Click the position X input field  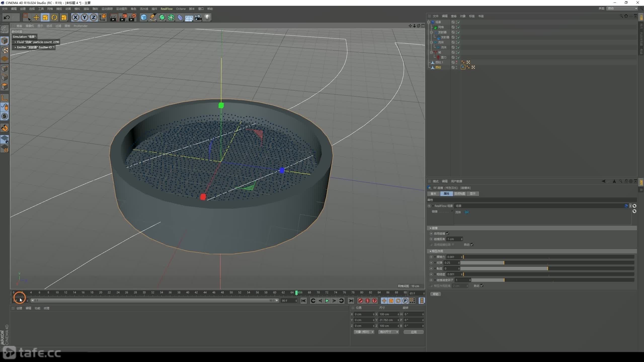point(364,314)
